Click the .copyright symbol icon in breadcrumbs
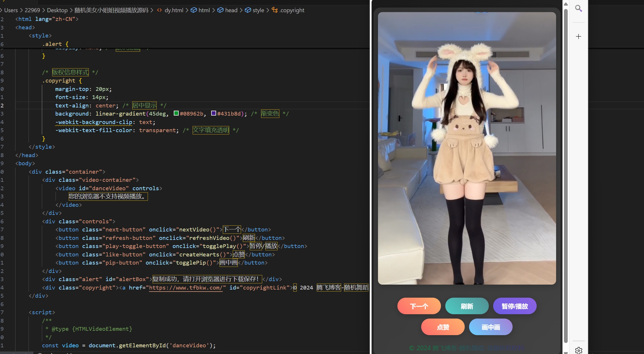This screenshot has width=644, height=354. 274,10
